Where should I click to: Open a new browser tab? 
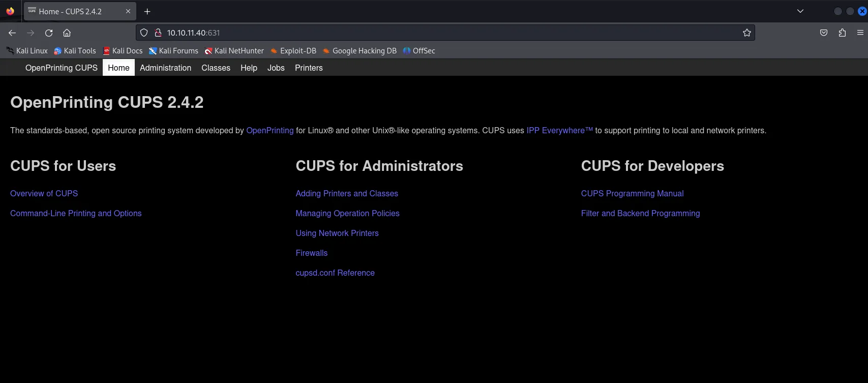tap(147, 12)
